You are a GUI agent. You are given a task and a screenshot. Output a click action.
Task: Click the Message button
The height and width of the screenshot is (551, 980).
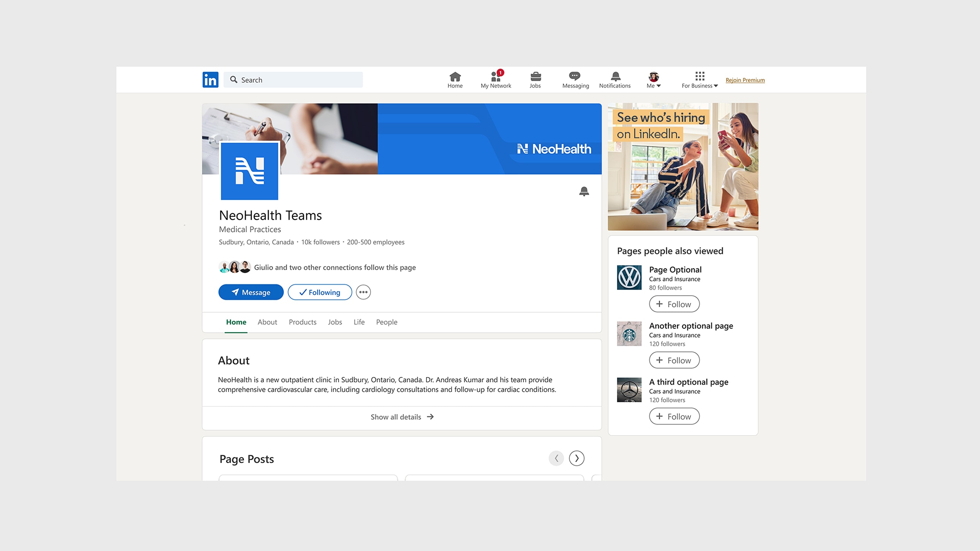tap(251, 292)
